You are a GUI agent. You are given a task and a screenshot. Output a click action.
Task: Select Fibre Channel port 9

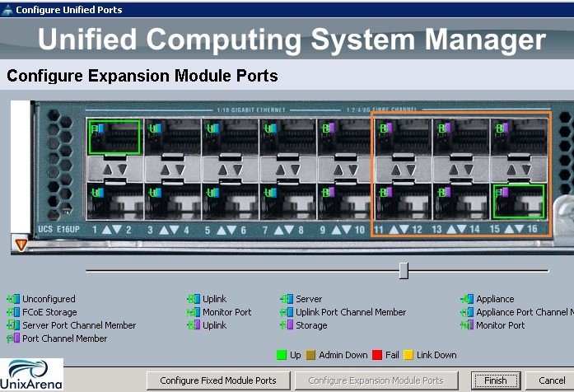(x=345, y=137)
